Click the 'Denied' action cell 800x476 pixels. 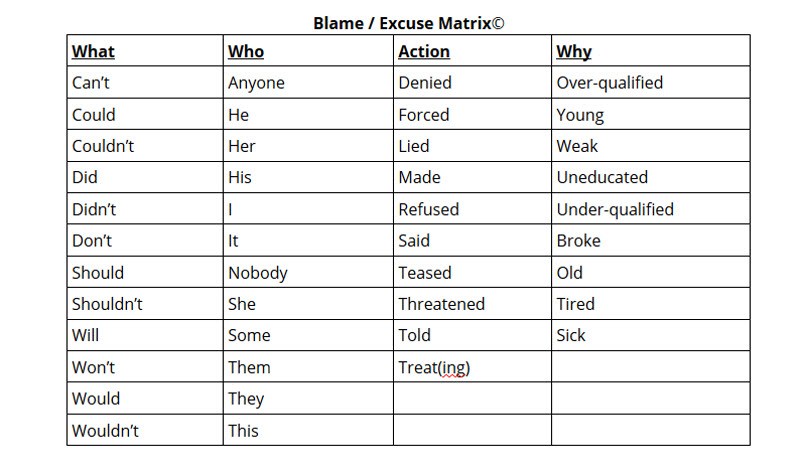pos(425,83)
